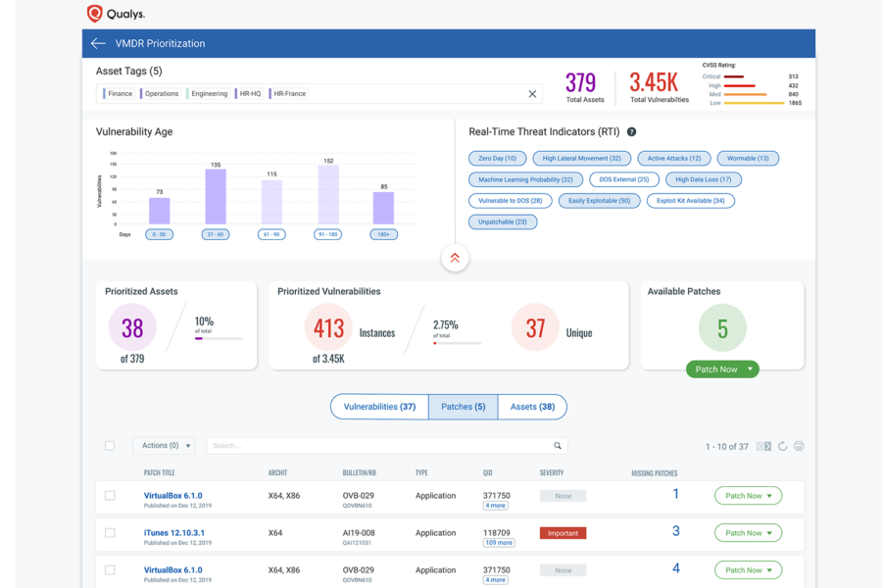
Task: Toggle the Zero Day (10) indicator
Action: (x=497, y=159)
